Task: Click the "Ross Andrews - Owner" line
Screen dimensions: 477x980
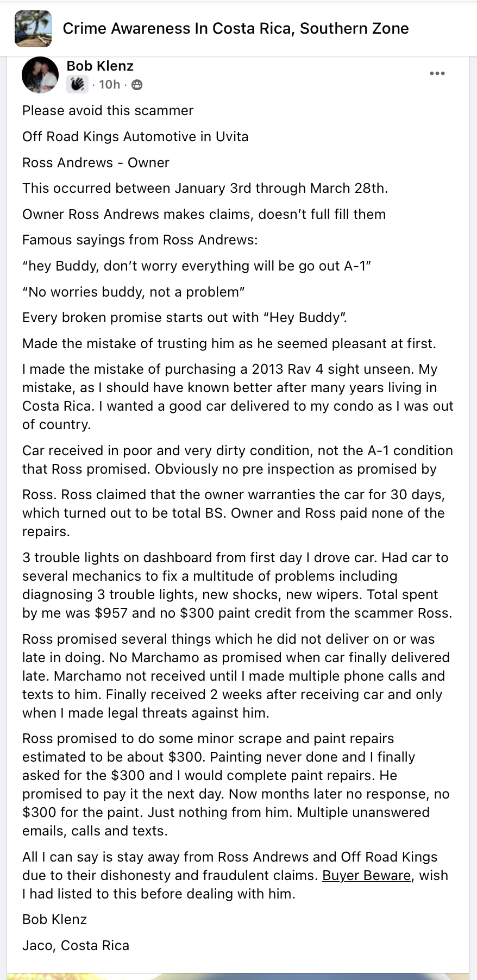Action: (x=96, y=162)
